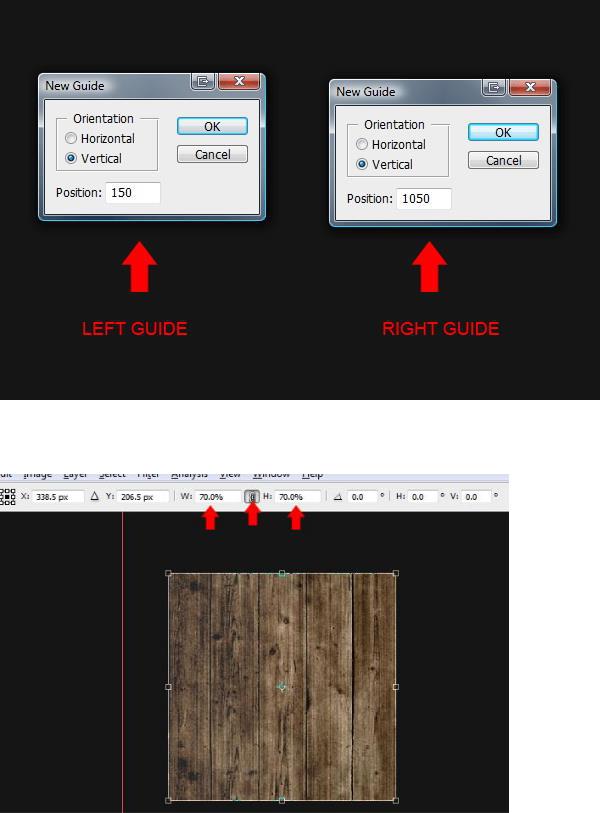Viewport: 600px width, 813px height.
Task: Click the top-center transform handle
Action: pos(282,573)
